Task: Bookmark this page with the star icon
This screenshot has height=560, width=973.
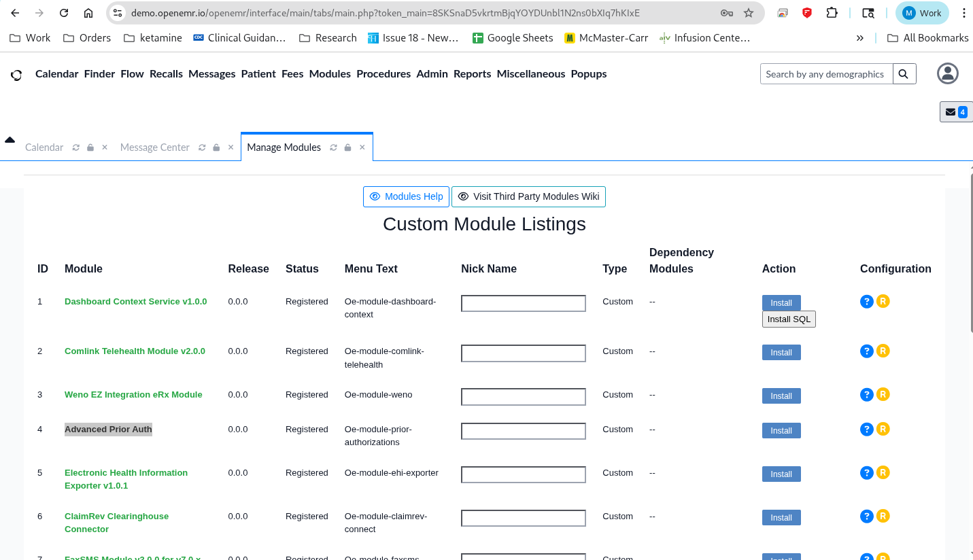Action: [x=749, y=13]
